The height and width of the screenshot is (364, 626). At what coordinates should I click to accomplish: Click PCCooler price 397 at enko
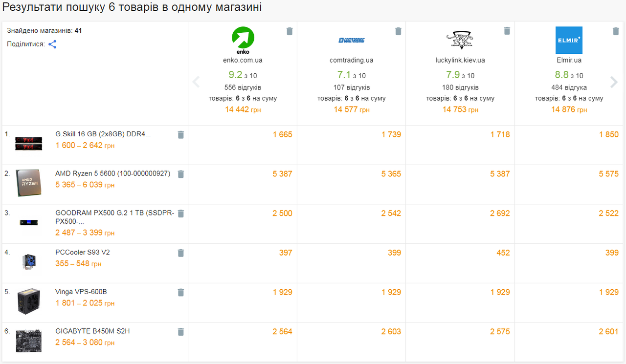pyautogui.click(x=285, y=253)
